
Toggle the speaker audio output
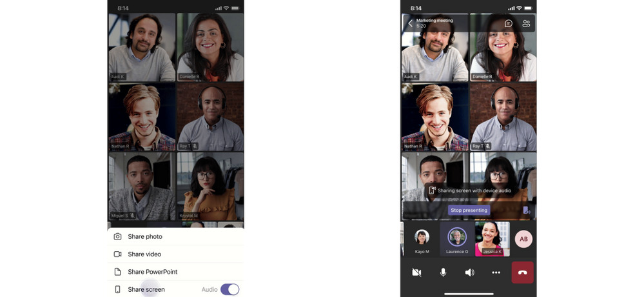(469, 272)
